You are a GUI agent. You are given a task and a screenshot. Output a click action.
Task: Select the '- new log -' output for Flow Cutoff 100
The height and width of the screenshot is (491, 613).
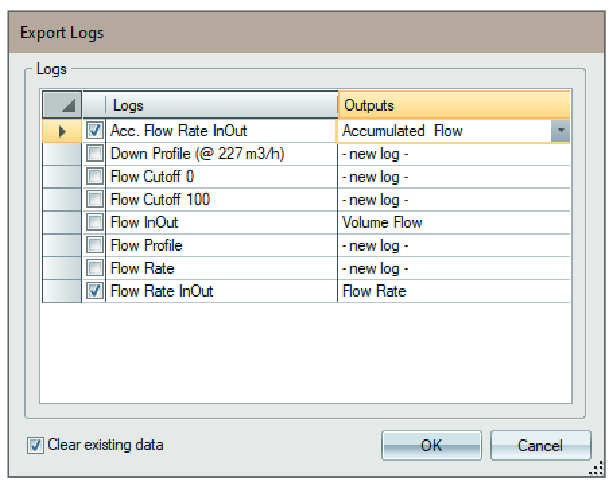pos(453,200)
